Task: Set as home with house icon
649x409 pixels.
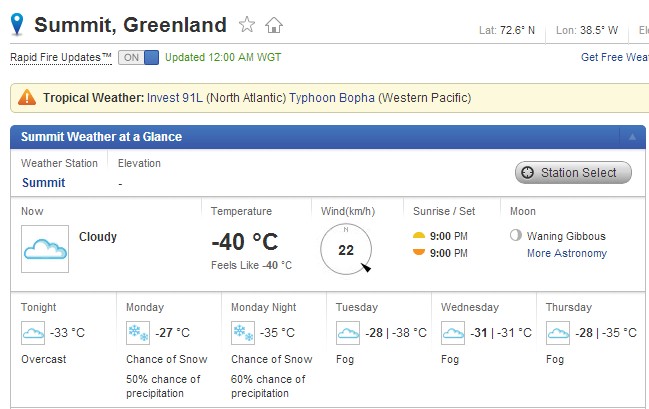Action: coord(274,25)
